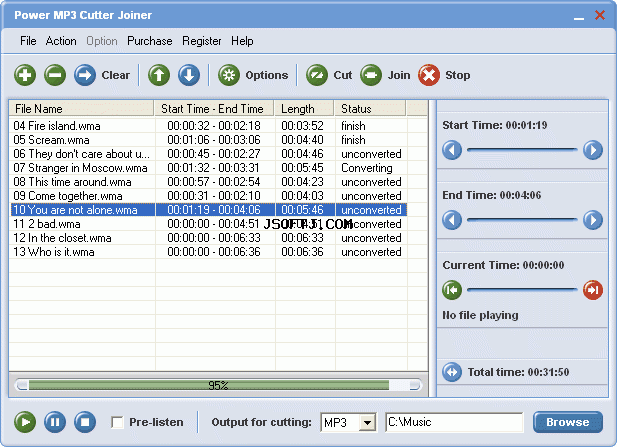Open the Help menu
Screen dimensions: 617x447
point(242,41)
